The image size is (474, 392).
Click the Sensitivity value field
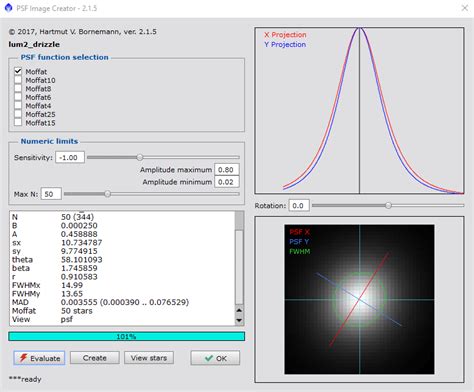pos(70,157)
